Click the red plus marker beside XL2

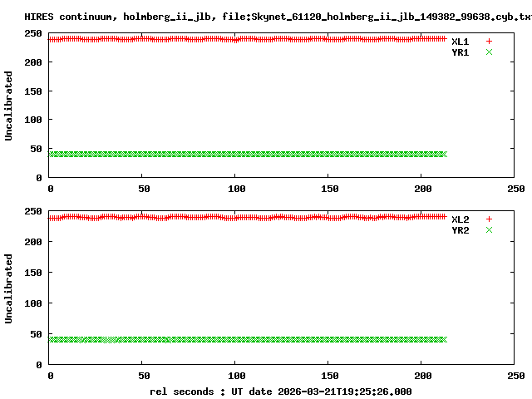pos(489,219)
